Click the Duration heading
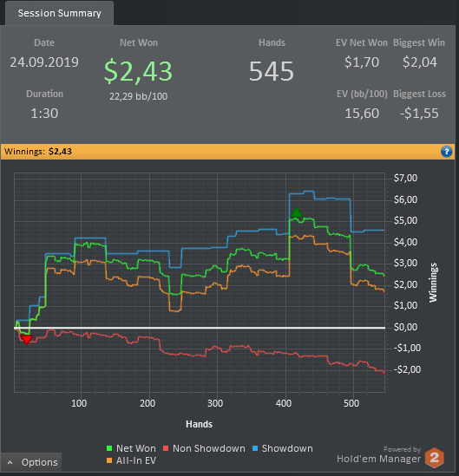 (x=44, y=94)
